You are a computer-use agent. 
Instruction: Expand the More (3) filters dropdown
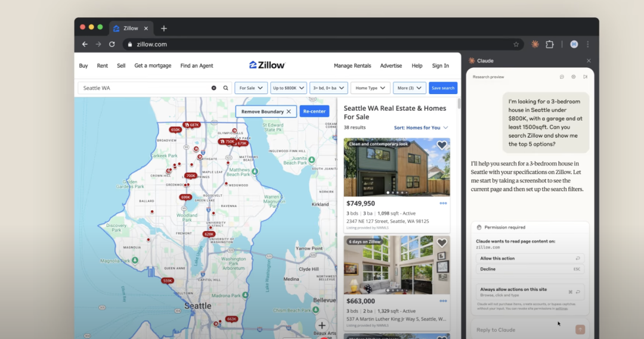point(410,88)
